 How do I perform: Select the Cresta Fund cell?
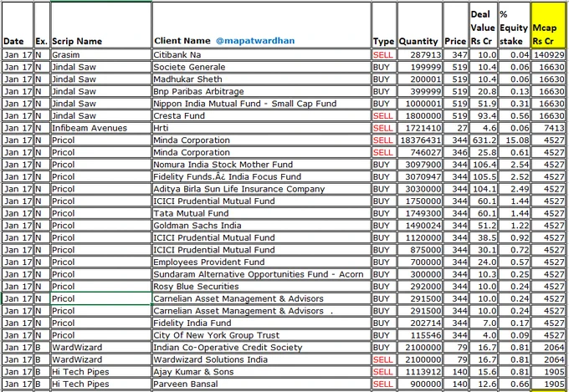click(262, 115)
